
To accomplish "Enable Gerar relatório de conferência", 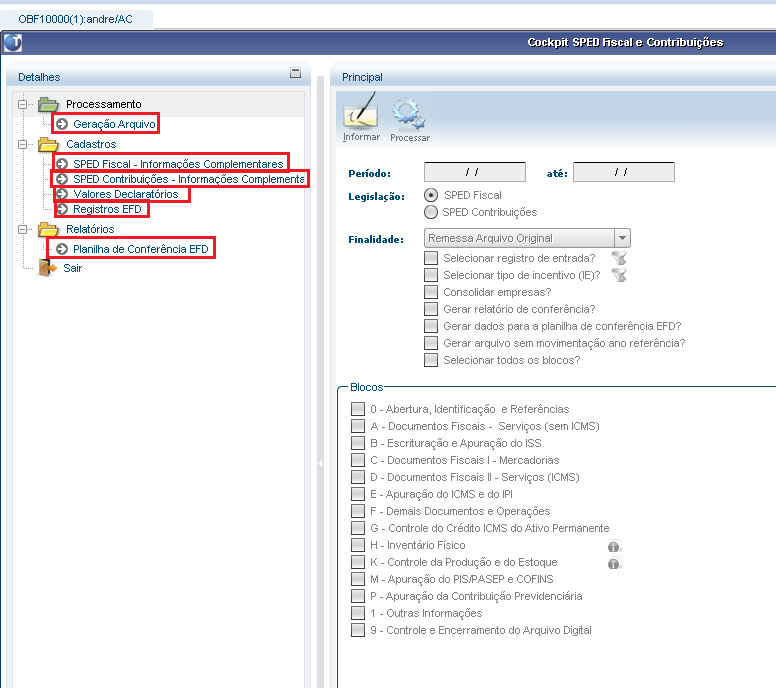I will coord(431,309).
